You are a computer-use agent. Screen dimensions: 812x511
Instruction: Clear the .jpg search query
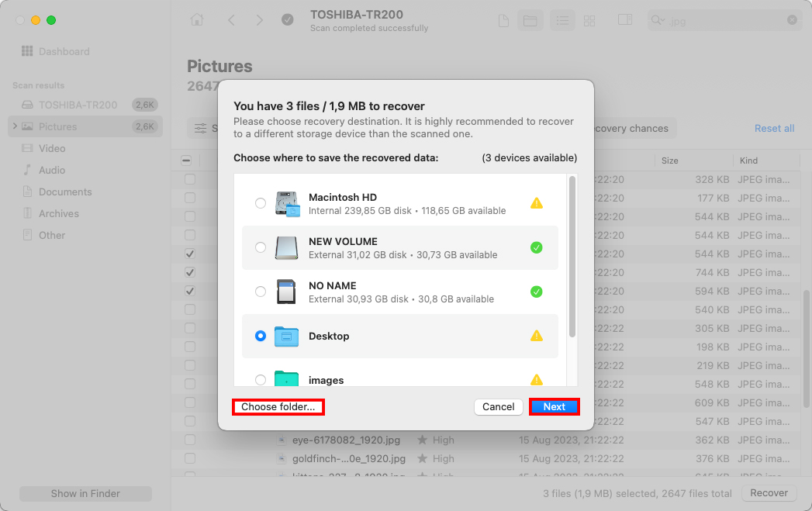click(793, 20)
